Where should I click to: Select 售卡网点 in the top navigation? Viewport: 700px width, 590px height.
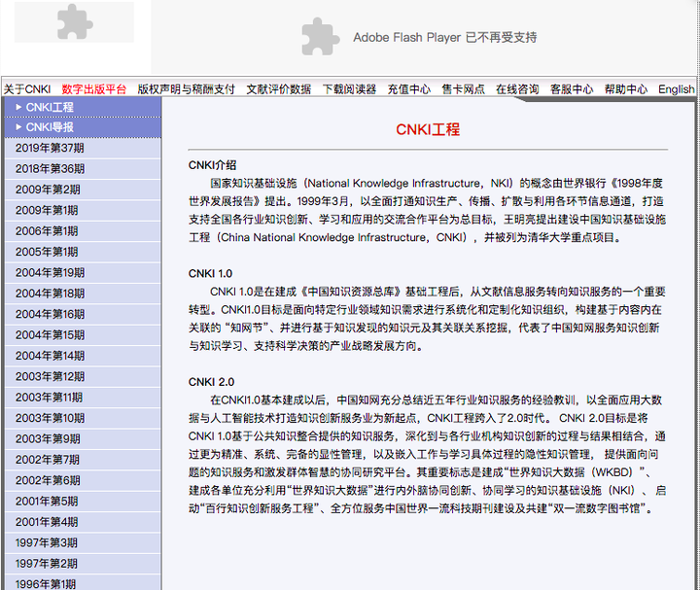[463, 88]
